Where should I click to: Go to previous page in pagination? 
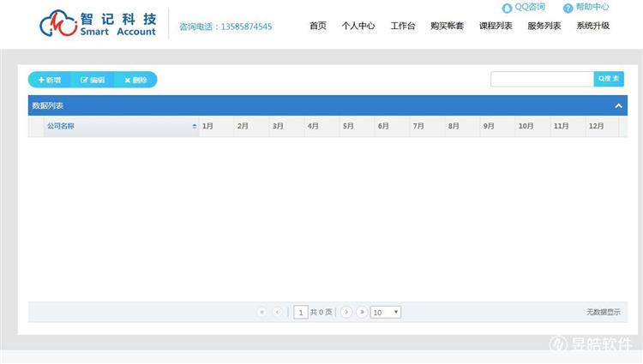[x=277, y=313]
